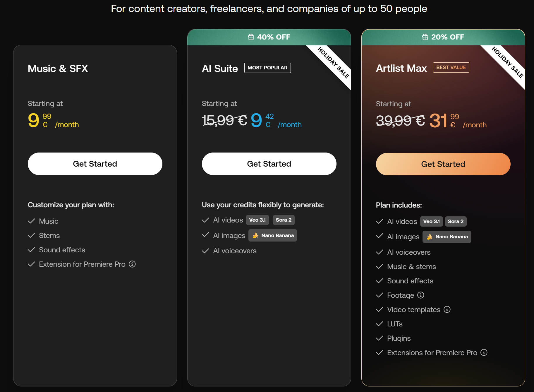Click Get Started for Music & SFX
The height and width of the screenshot is (392, 534).
(95, 164)
